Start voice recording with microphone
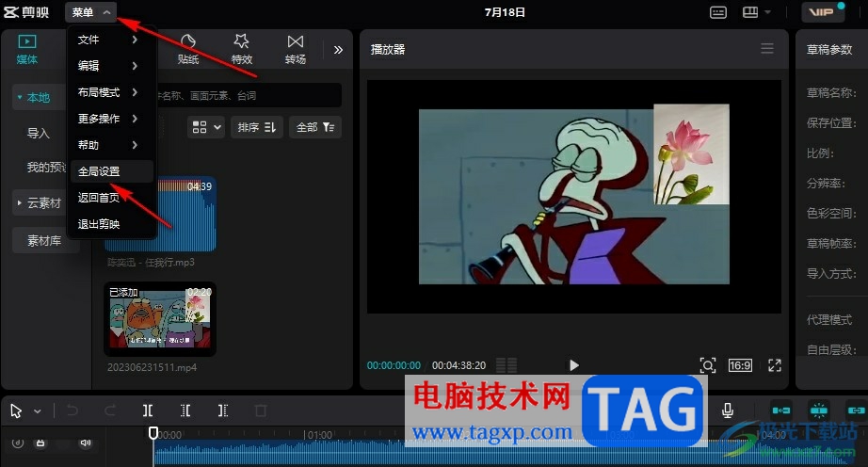Viewport: 868px width, 467px height. point(728,411)
